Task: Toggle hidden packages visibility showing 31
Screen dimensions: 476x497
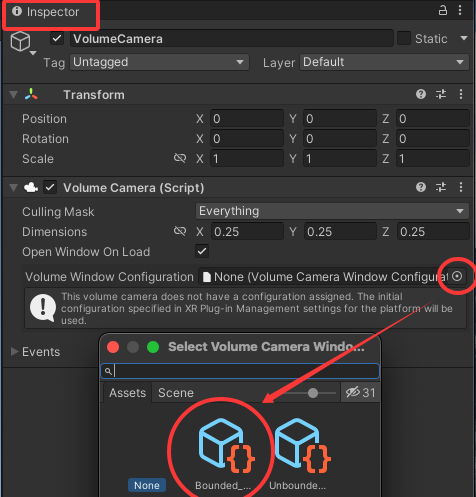Action: click(360, 393)
